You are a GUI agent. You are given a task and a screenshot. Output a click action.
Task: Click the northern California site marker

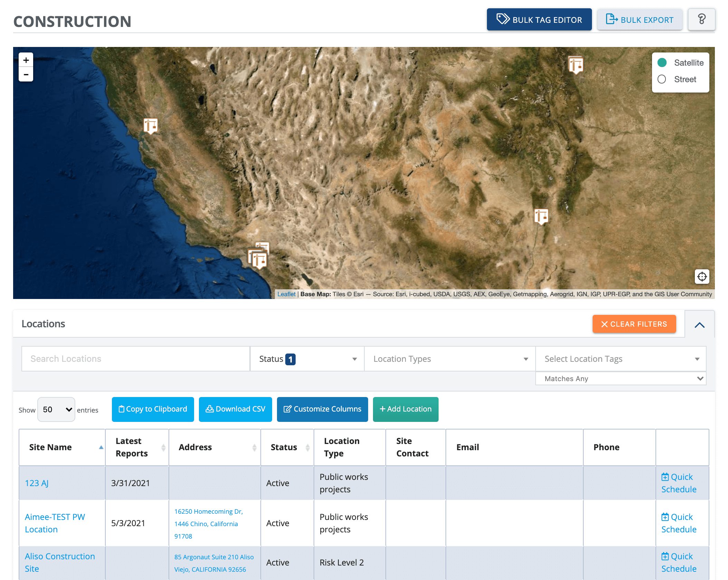[151, 126]
